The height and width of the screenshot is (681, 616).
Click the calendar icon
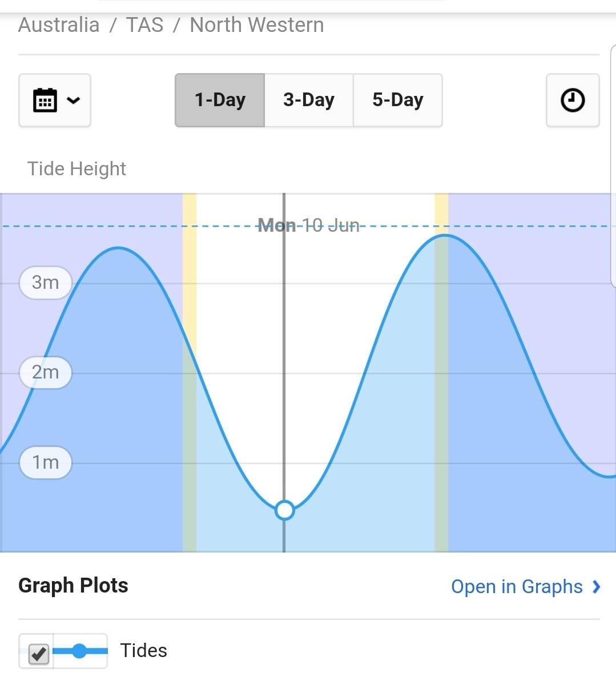[45, 100]
